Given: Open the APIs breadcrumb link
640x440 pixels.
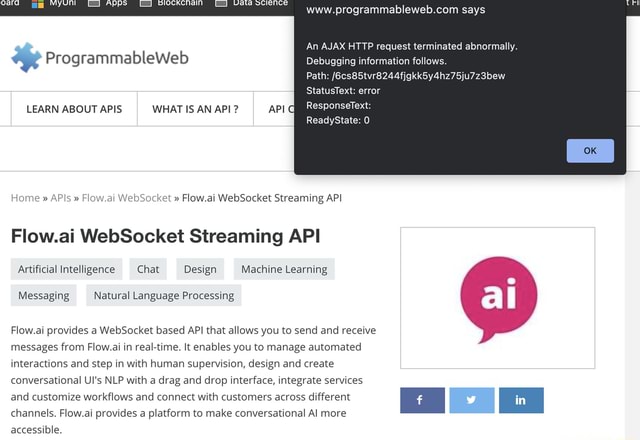Looking at the screenshot, I should [x=60, y=198].
